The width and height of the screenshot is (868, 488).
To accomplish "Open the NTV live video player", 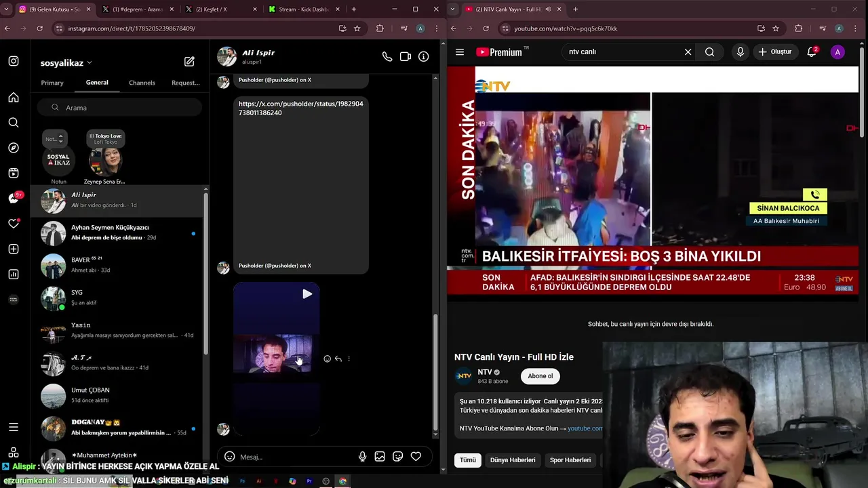I will pyautogui.click(x=652, y=180).
